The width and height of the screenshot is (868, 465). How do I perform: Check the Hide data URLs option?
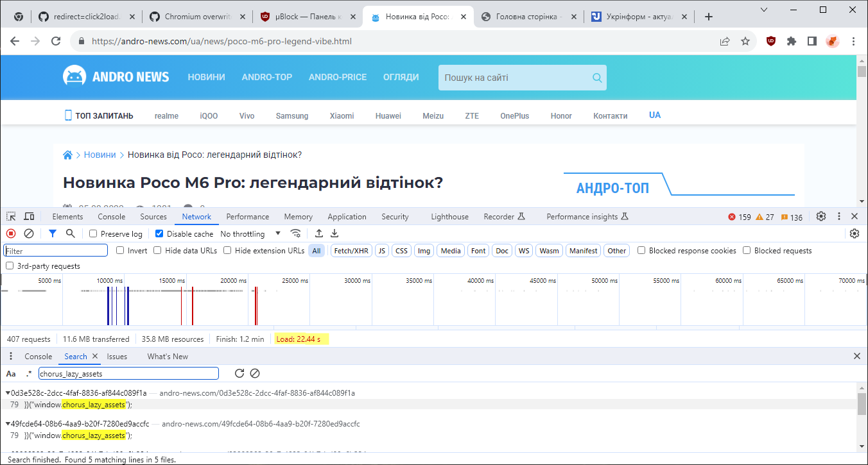coord(157,250)
